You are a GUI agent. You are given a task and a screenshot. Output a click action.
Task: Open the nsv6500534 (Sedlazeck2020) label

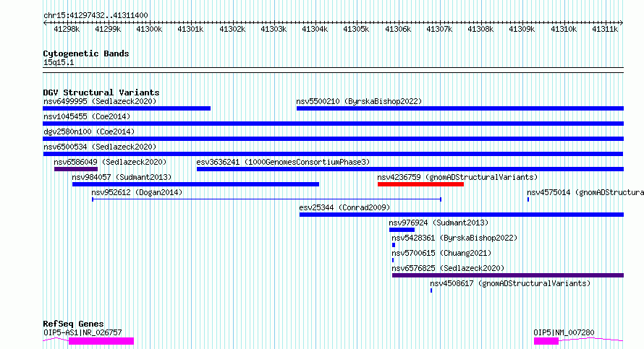tap(100, 147)
